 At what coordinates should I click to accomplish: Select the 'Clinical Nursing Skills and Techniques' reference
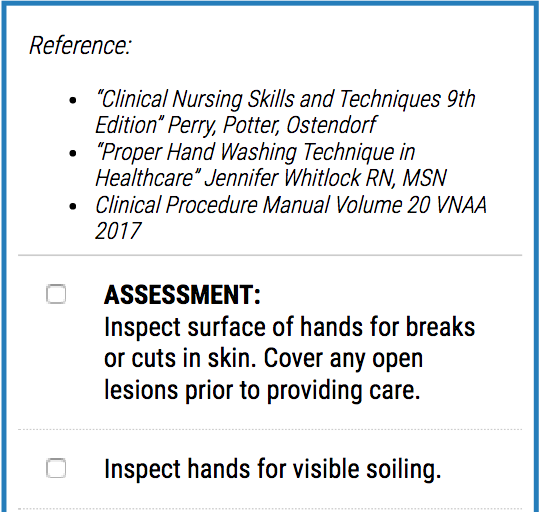pyautogui.click(x=285, y=112)
